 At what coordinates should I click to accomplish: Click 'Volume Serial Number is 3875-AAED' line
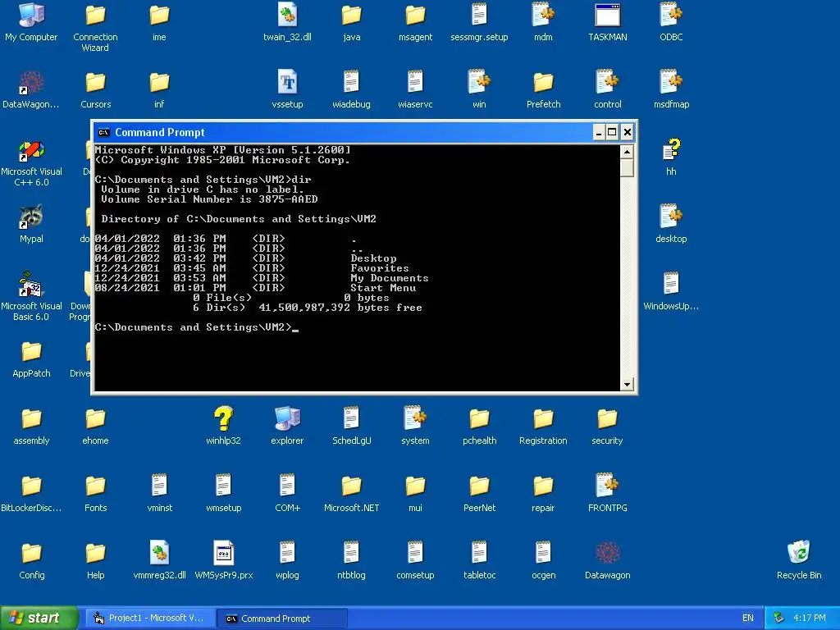(209, 199)
